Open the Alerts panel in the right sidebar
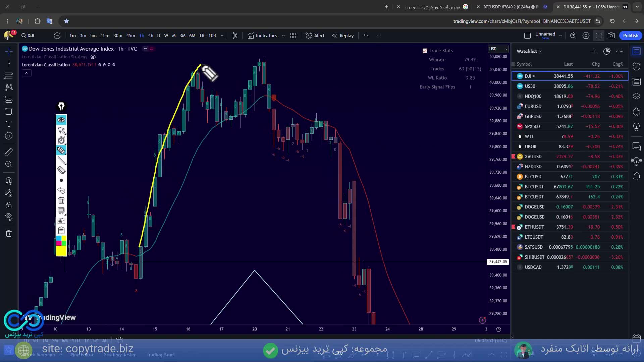 (x=636, y=177)
